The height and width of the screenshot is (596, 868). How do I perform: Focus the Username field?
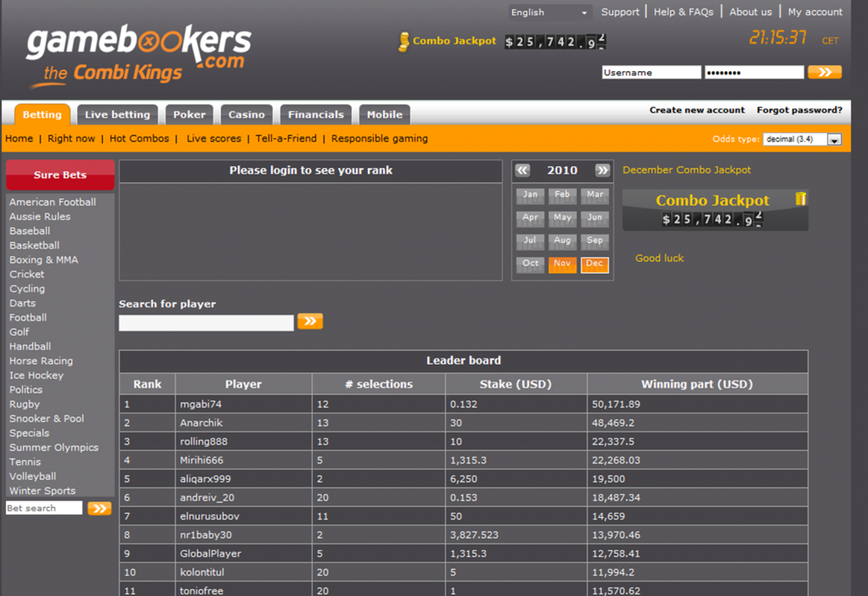(652, 73)
